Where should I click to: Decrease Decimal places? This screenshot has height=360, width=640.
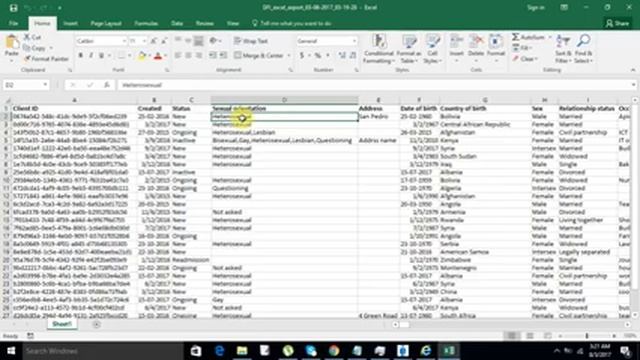pos(353,56)
